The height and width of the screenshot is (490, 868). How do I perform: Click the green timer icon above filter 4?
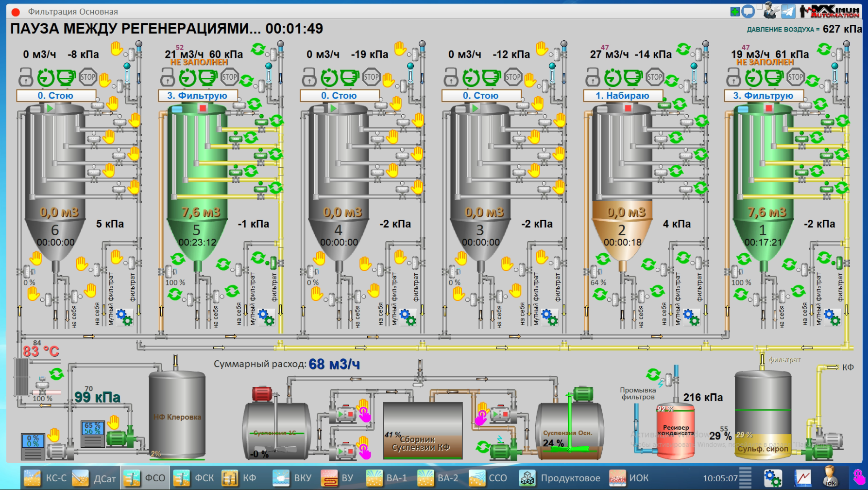pos(329,77)
